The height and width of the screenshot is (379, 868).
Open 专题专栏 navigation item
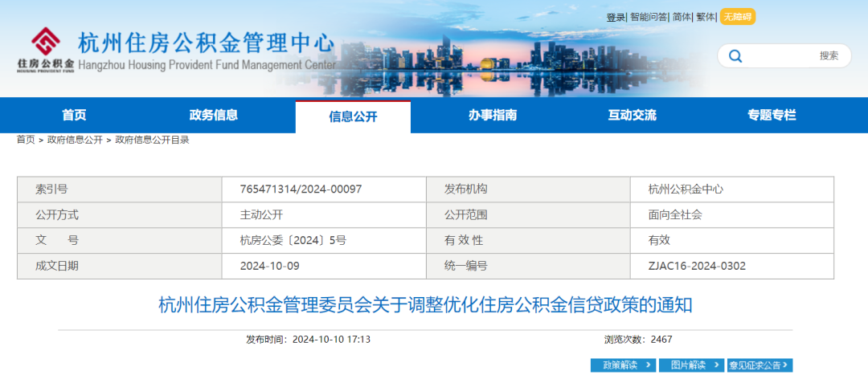pos(772,116)
